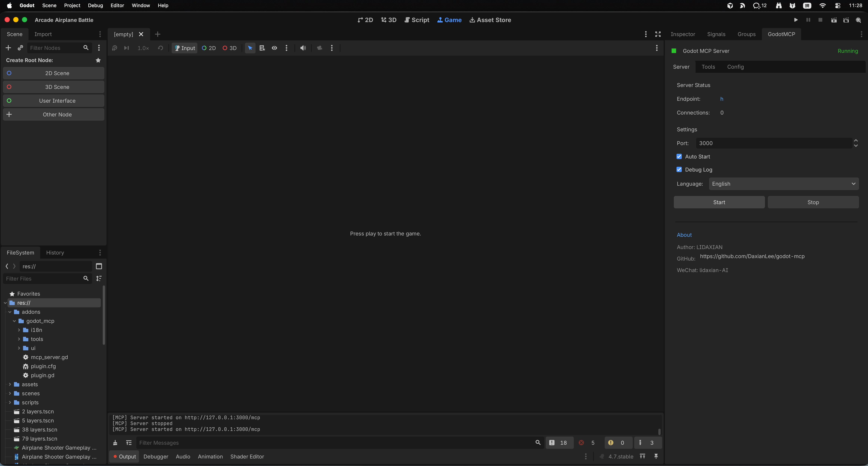Uncheck the Auto Start checkbox
Screen dimensions: 868x466
pos(679,157)
